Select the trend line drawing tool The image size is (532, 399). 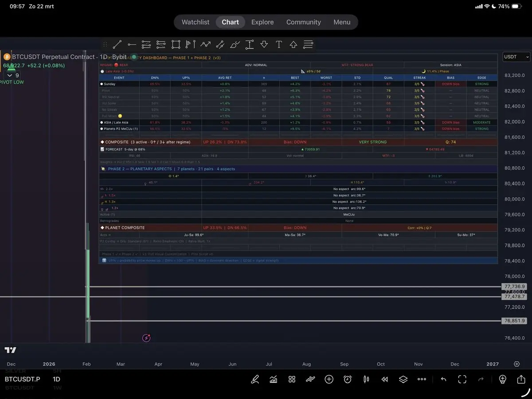(117, 44)
